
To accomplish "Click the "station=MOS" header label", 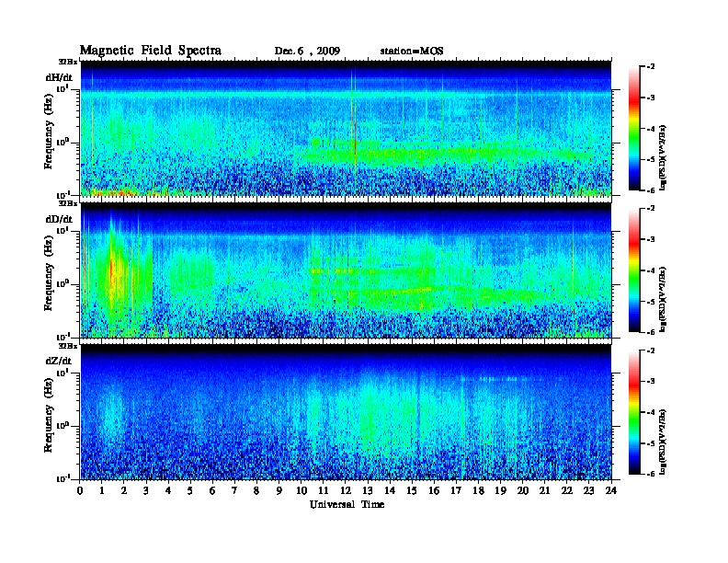I will pos(412,52).
